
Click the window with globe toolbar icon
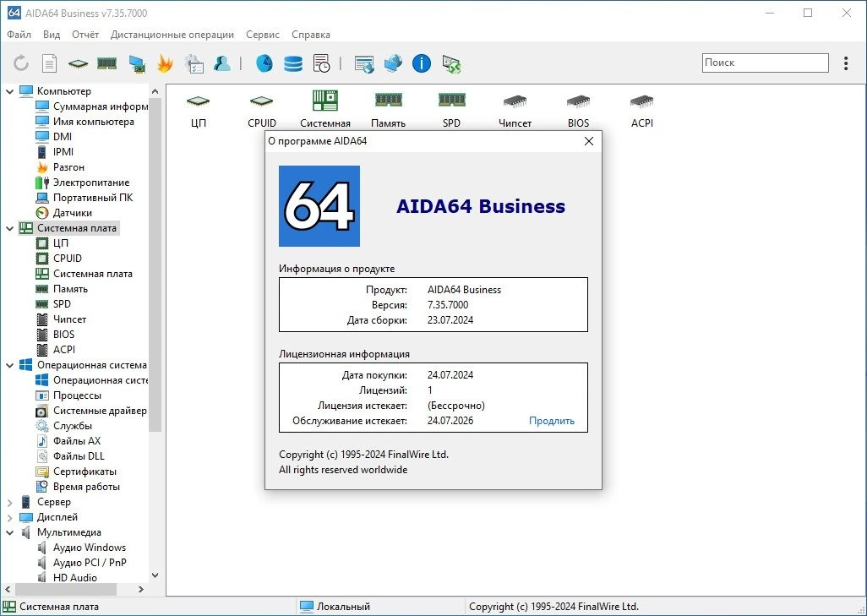click(x=364, y=64)
